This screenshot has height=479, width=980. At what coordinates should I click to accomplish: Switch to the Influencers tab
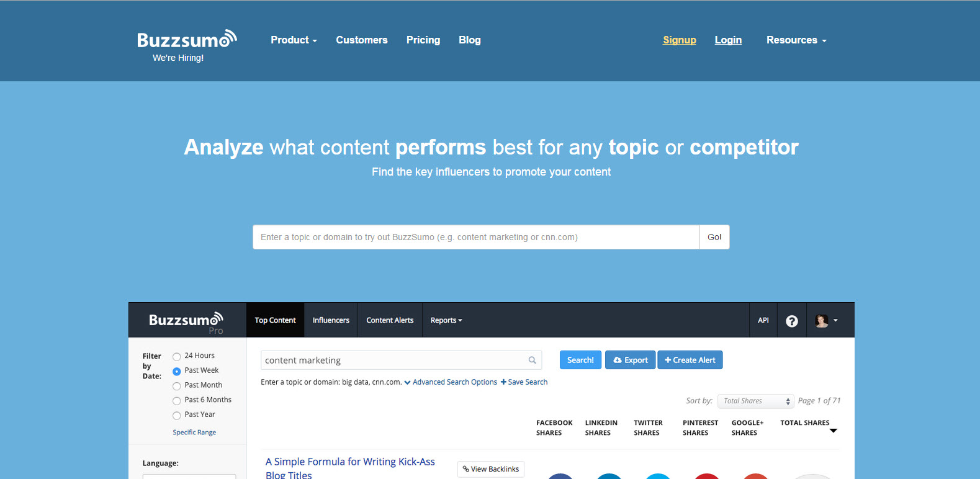(331, 320)
